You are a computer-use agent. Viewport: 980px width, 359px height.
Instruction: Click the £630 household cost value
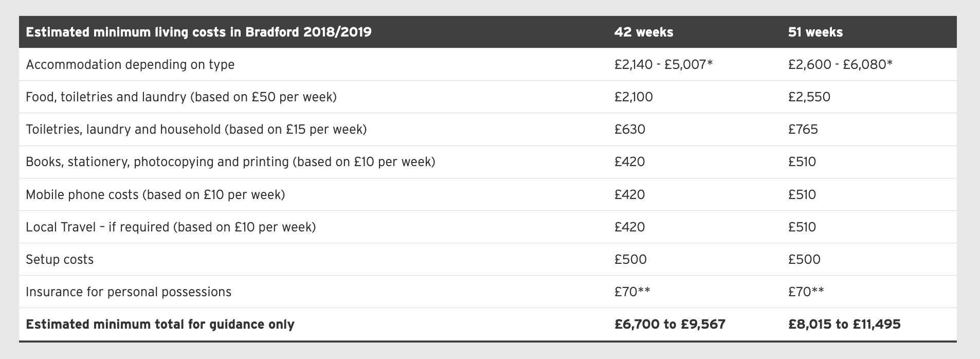[x=630, y=130]
